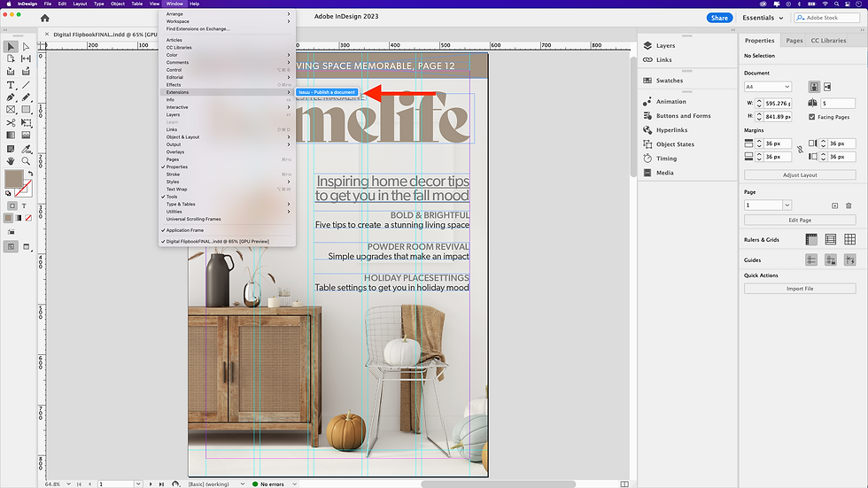Toggle margin link chain icon
Viewport: 868px width, 488px height.
(x=800, y=150)
